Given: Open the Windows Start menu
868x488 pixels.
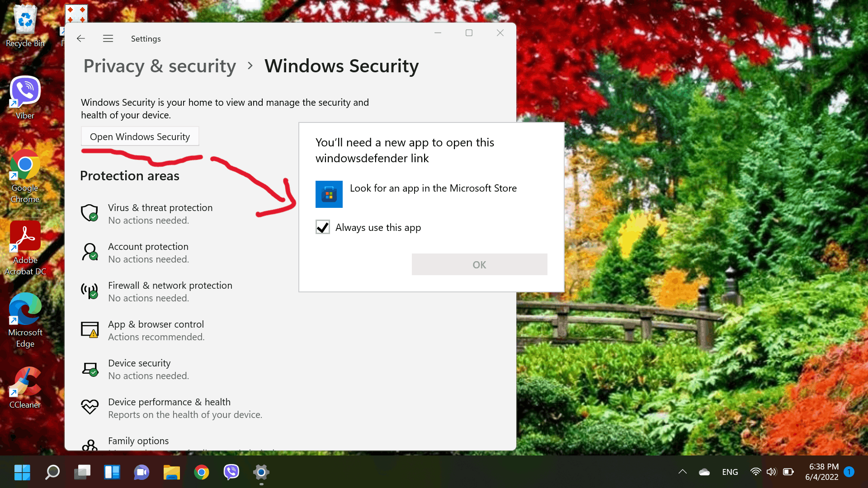Looking at the screenshot, I should click(22, 472).
